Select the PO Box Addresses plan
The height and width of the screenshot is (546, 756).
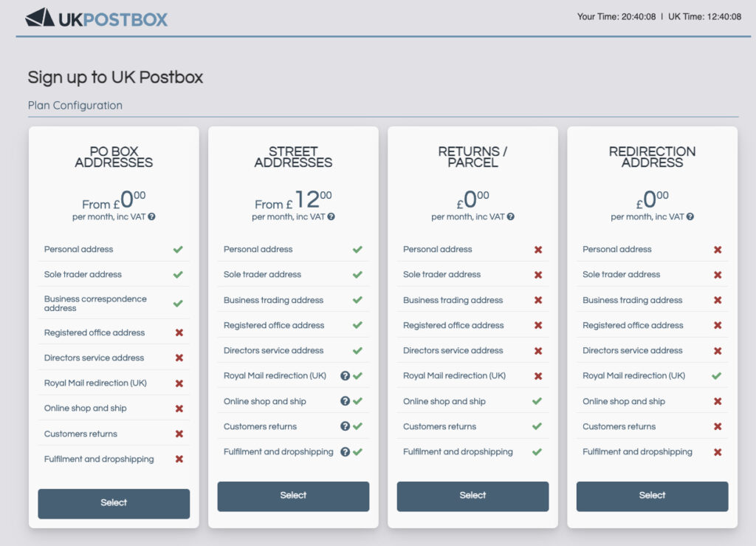[x=114, y=503]
